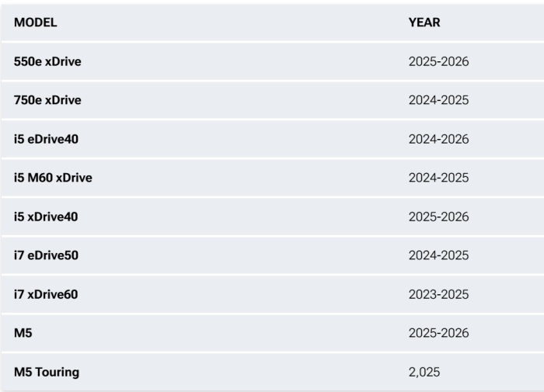Click the year value for i7 eDrive50
The image size is (544, 392).
pyautogui.click(x=438, y=255)
